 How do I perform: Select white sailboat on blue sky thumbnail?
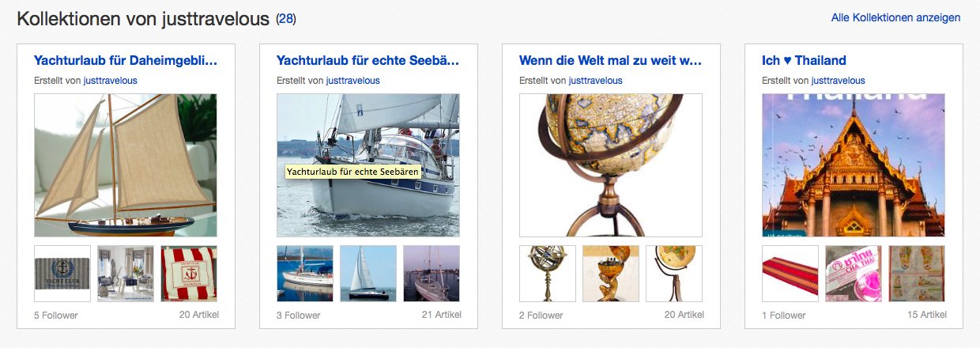(368, 274)
